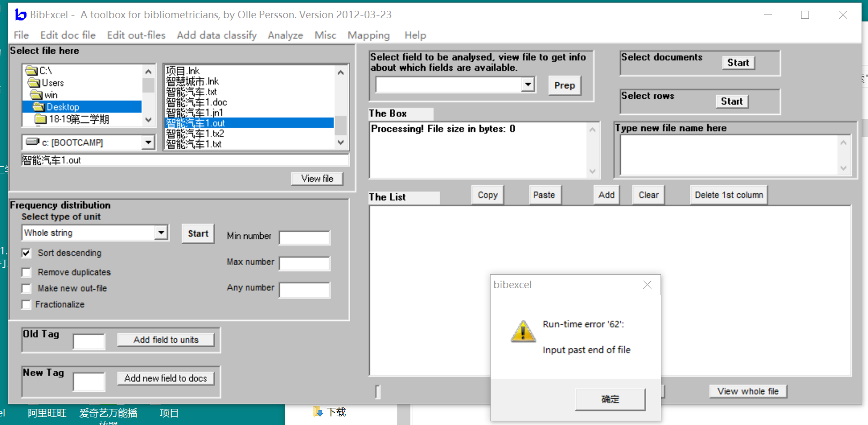Screen dimensions: 868x425
Task: Click the 阿里旺旺 desktop shortcut label
Action: click(x=47, y=413)
